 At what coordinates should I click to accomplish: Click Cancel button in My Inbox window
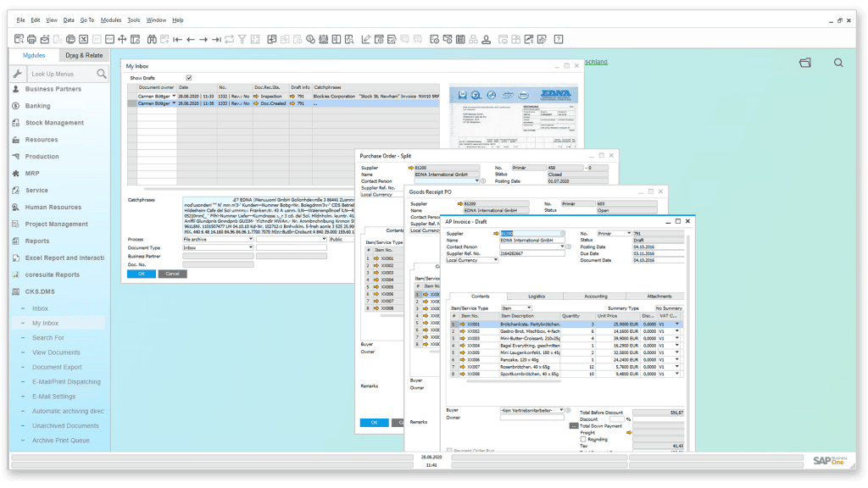click(172, 274)
